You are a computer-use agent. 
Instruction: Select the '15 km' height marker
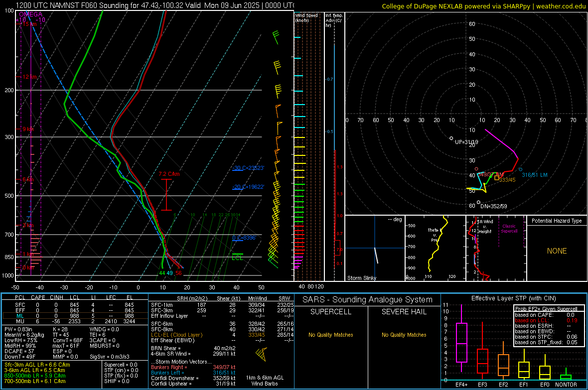tap(29, 24)
